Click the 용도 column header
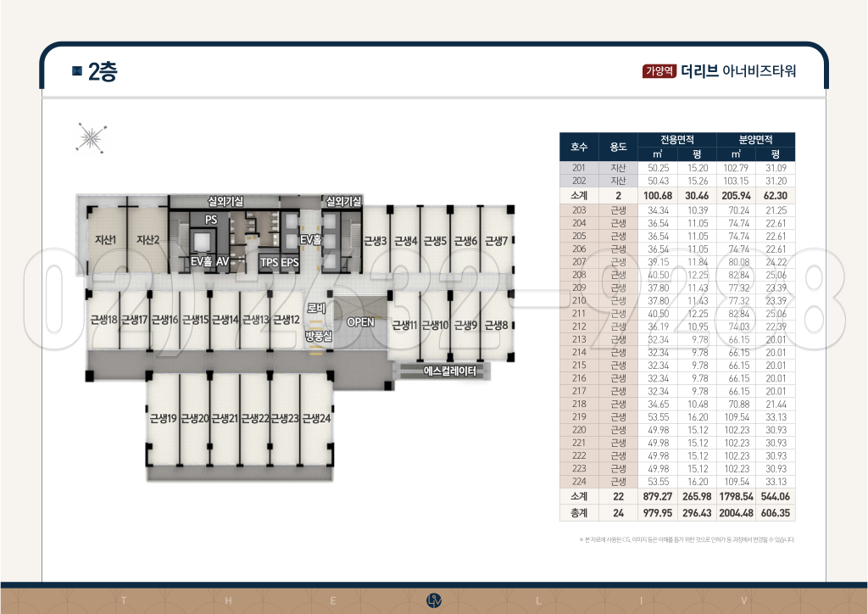This screenshot has height=614, width=868. tap(618, 147)
